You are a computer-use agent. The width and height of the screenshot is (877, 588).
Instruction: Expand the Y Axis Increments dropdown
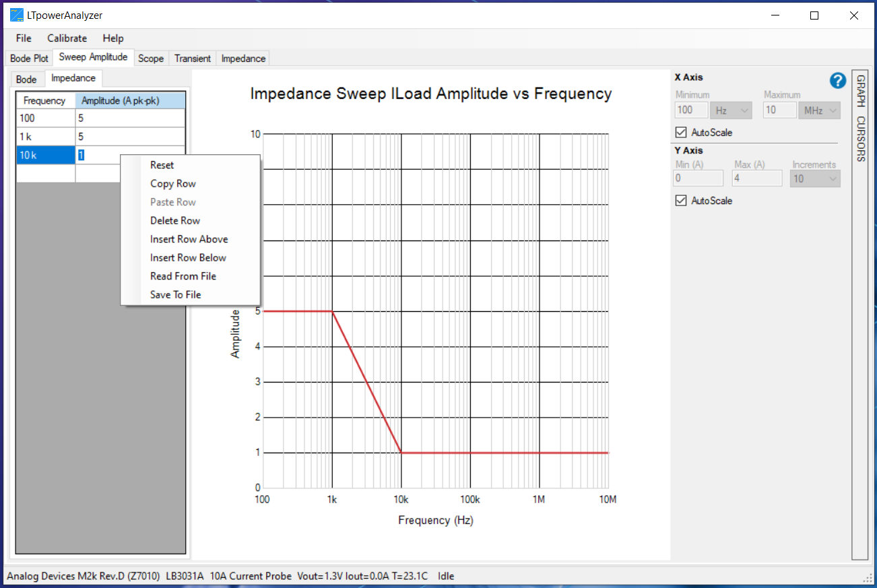click(x=815, y=178)
